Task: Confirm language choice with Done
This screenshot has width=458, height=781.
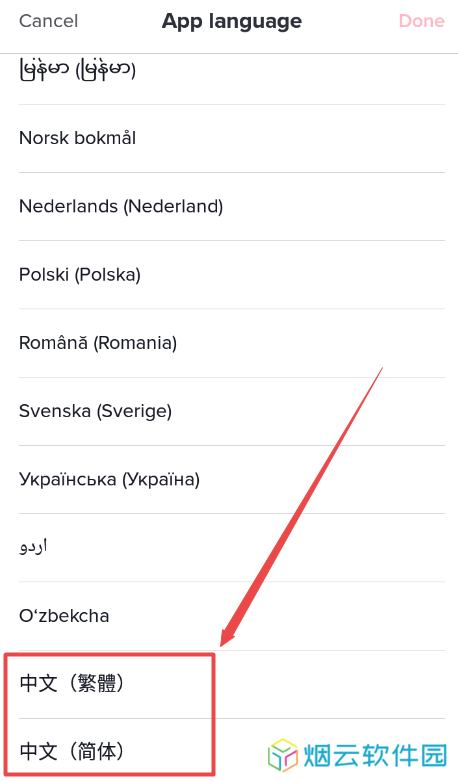Action: 421,21
